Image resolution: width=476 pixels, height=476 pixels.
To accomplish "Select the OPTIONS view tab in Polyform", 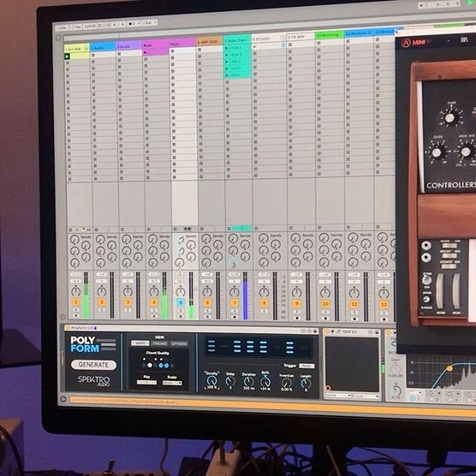I will [179, 344].
